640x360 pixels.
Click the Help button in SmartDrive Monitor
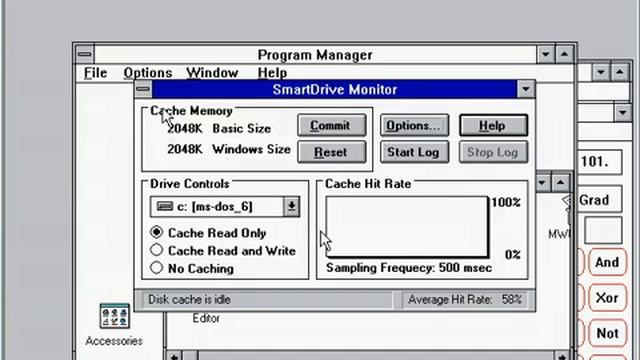(493, 125)
